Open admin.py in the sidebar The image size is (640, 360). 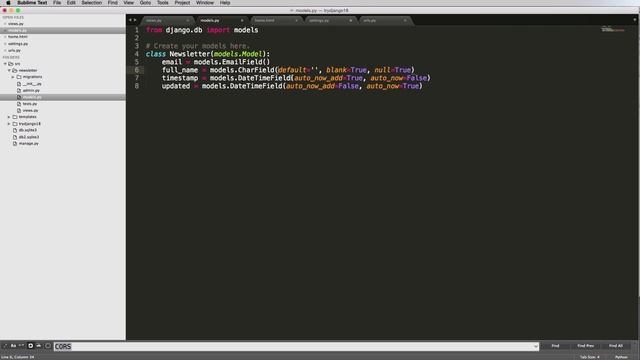tap(31, 91)
